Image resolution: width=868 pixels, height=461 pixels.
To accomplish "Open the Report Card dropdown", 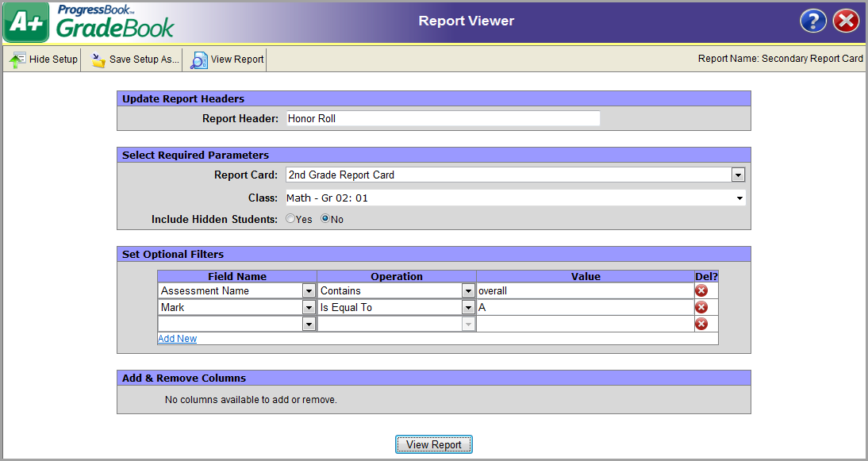I will tap(738, 175).
